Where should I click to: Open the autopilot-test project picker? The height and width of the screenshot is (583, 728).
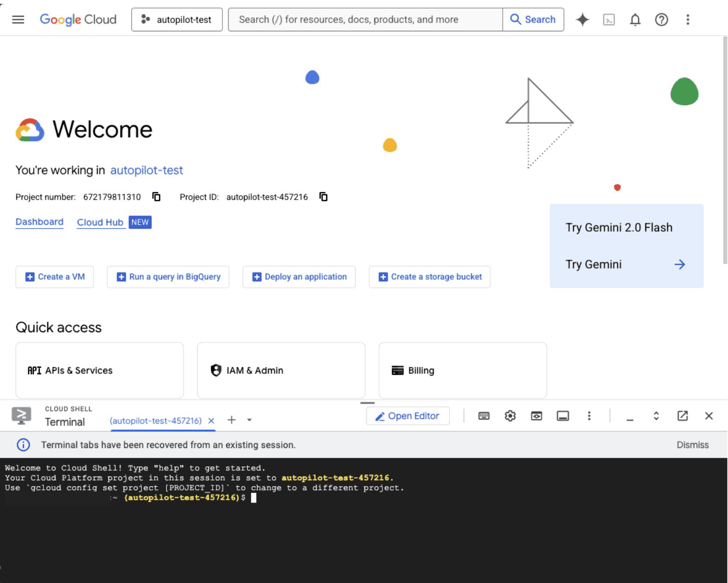[x=177, y=20]
